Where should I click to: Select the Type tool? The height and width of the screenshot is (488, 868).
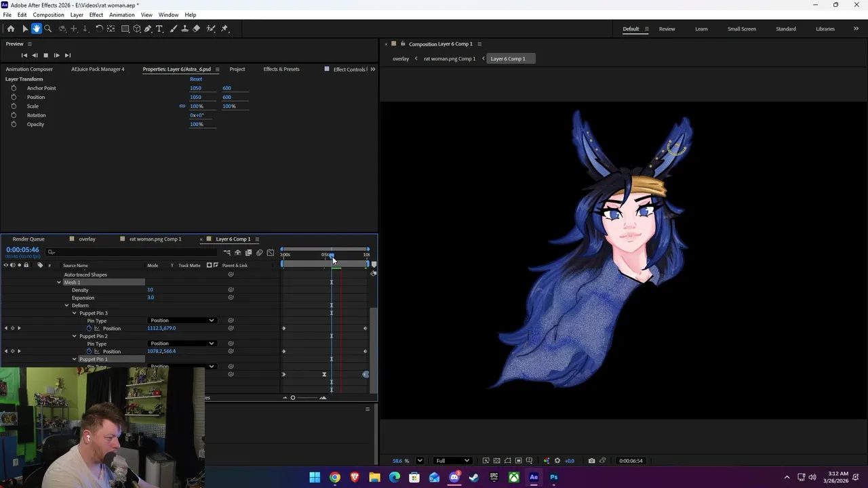[159, 28]
